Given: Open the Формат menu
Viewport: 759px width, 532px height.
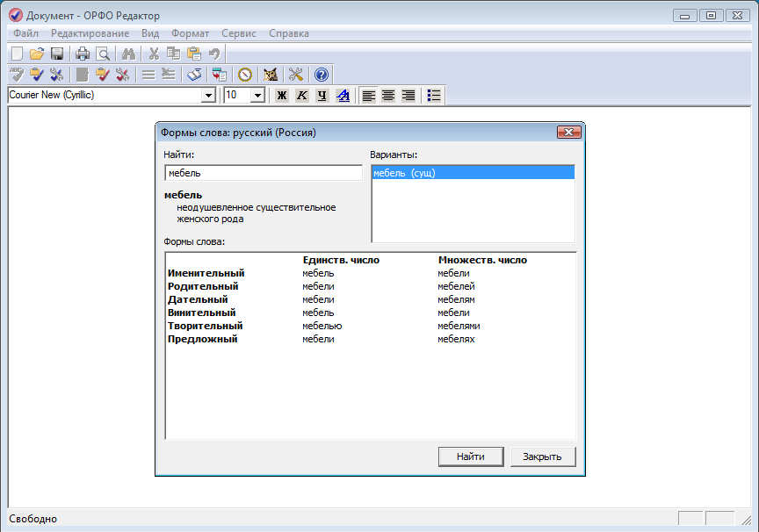Looking at the screenshot, I should pyautogui.click(x=191, y=33).
